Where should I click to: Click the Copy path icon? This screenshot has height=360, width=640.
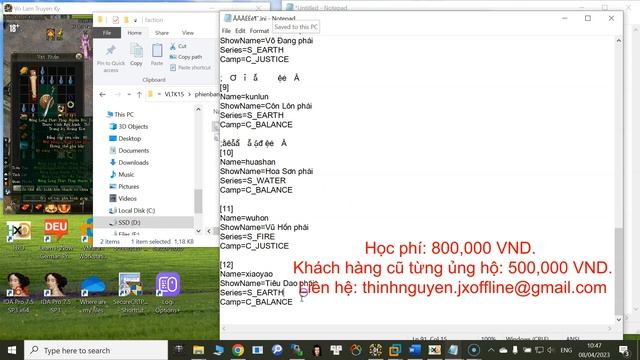pos(173,57)
